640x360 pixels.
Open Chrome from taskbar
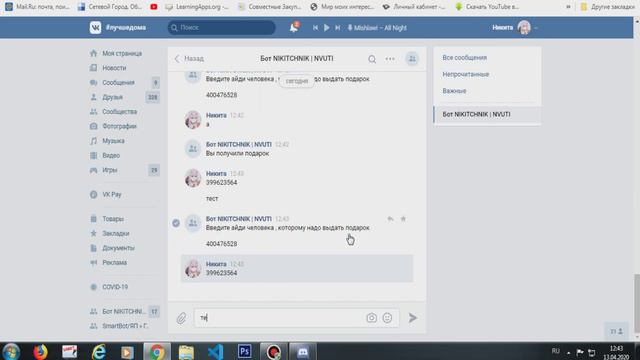[157, 351]
